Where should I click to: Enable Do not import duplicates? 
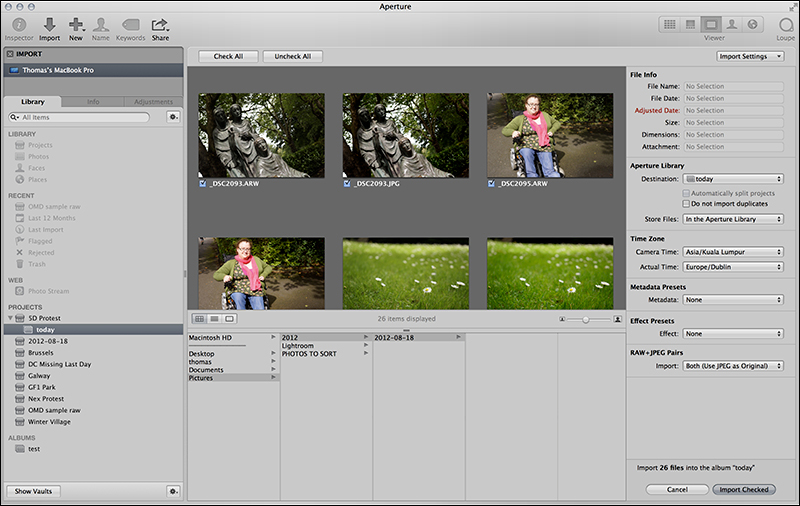click(686, 204)
